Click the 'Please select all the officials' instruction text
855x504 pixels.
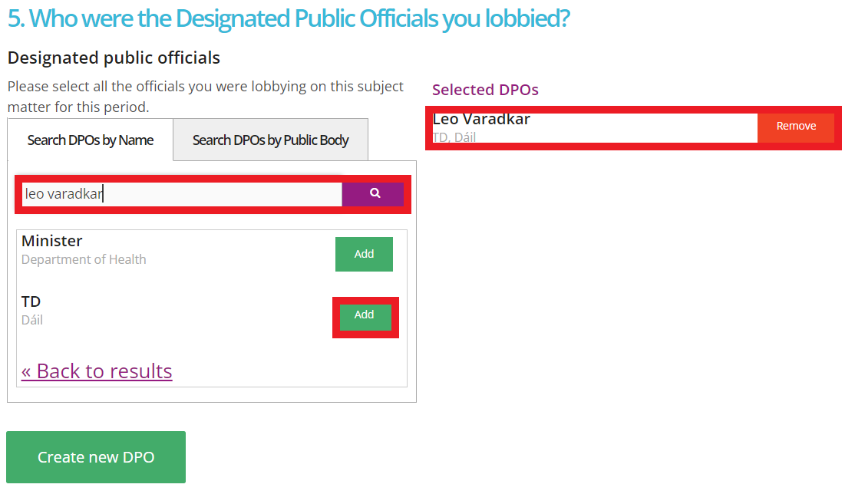[205, 87]
